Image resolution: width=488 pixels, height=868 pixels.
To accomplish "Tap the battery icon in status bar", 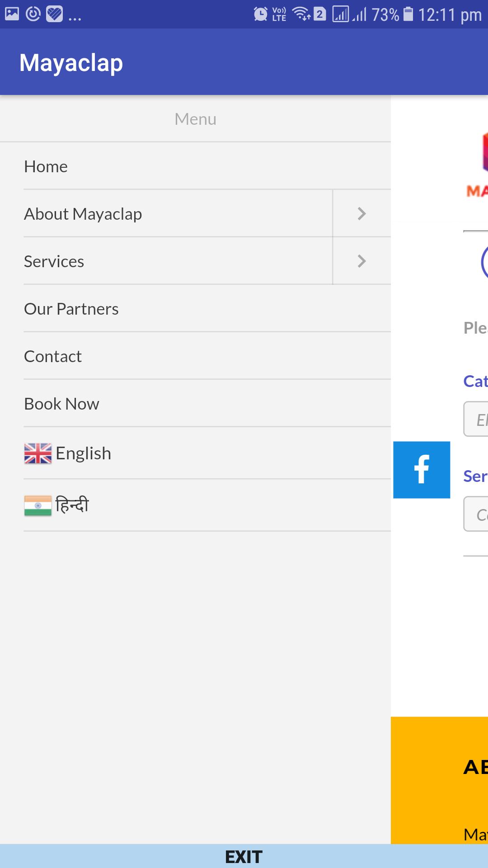I will point(408,14).
